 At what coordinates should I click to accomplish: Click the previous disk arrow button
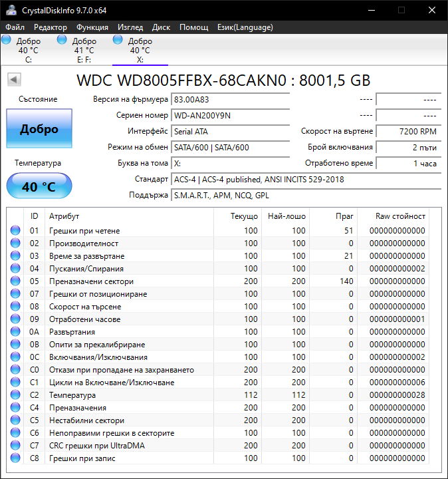tap(14, 80)
